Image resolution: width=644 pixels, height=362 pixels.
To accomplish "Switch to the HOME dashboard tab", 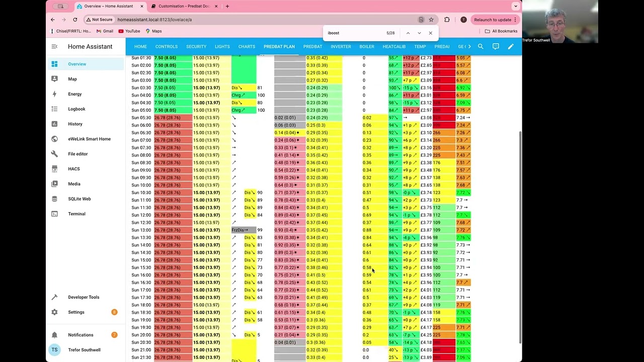I will click(140, 47).
